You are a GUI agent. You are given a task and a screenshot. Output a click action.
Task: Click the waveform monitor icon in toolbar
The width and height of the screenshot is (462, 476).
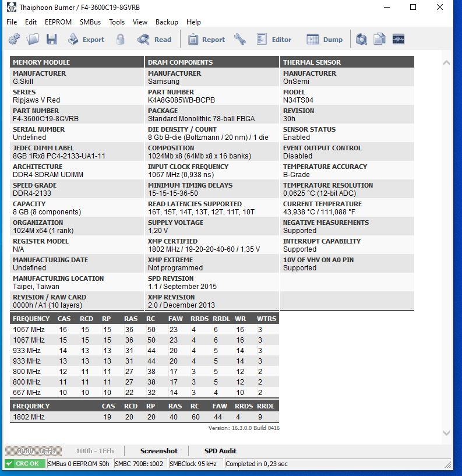[398, 40]
